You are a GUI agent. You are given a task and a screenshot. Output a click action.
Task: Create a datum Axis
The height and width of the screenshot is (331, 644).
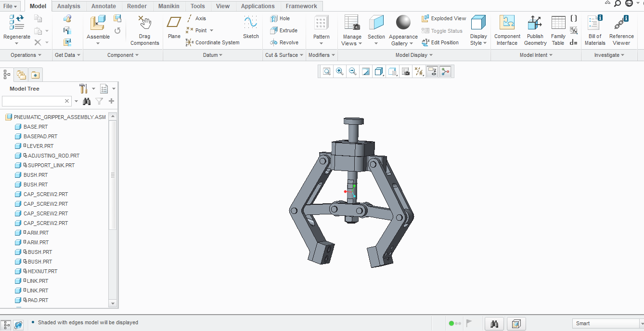click(196, 18)
